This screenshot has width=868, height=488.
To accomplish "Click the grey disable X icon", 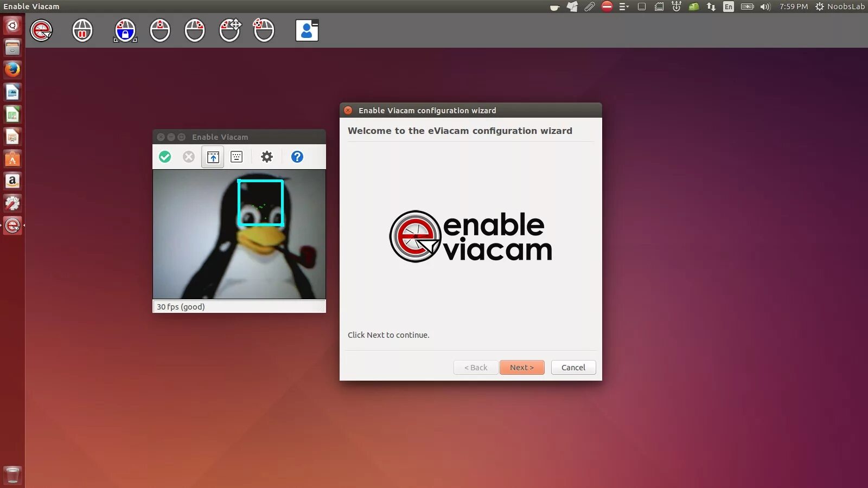I will click(x=189, y=157).
